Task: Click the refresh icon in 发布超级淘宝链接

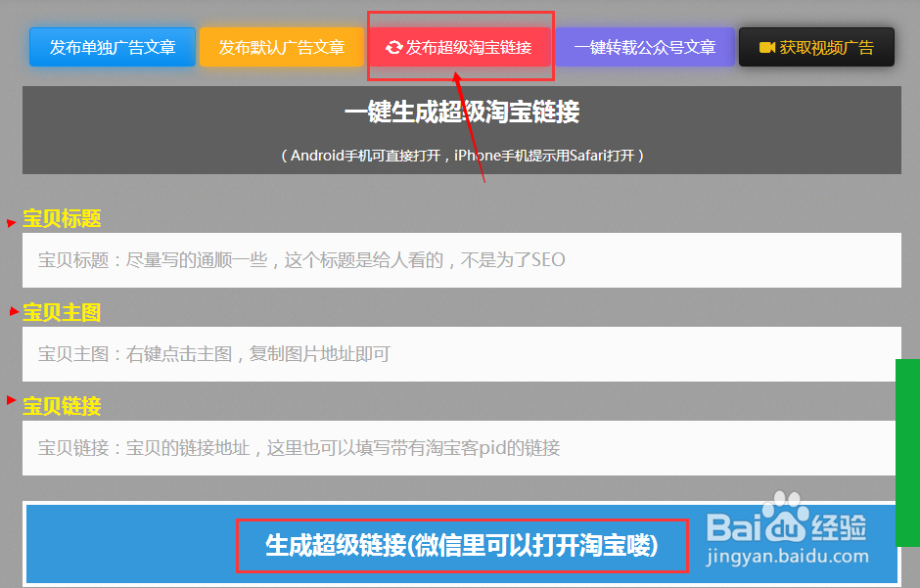Action: [x=393, y=48]
